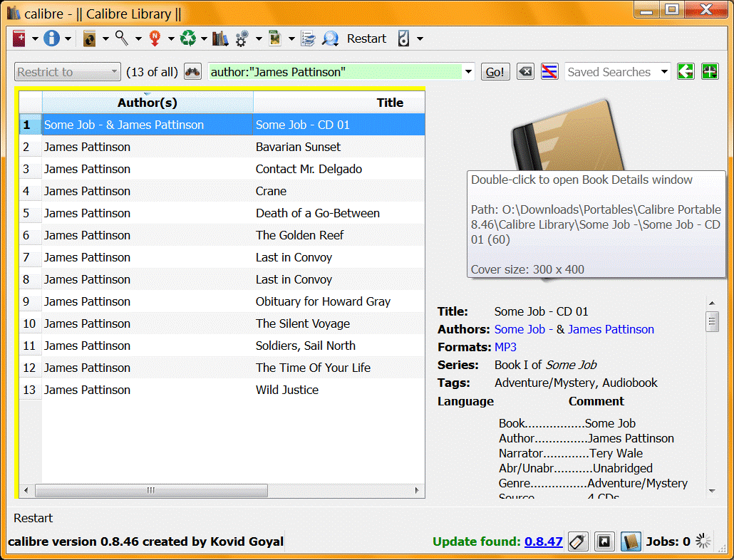Viewport: 734px width, 560px height.
Task: Expand the Edit metadata dropdown arrow
Action: point(68,39)
